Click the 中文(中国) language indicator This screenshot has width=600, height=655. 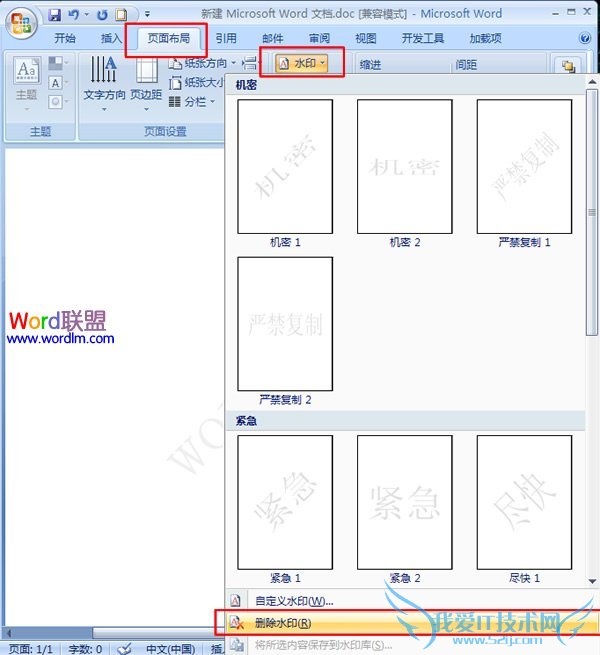(170, 649)
